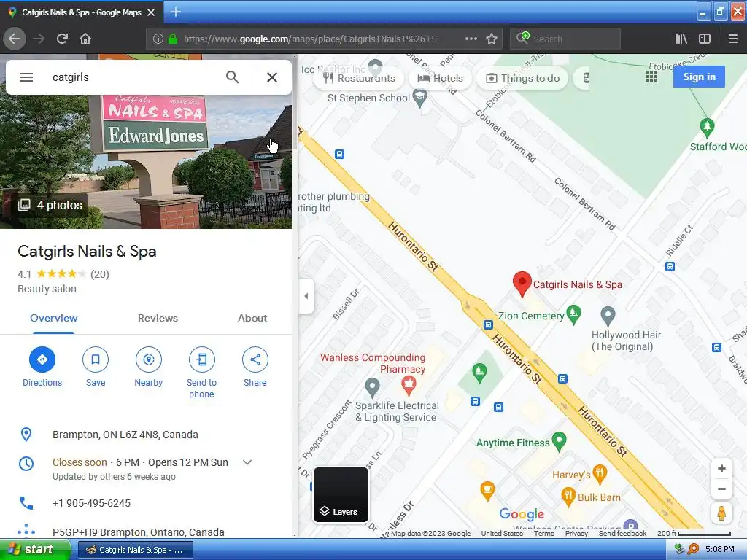This screenshot has width=747, height=560.
Task: Click the red Catgirls Nails & Spa pin
Action: (522, 284)
